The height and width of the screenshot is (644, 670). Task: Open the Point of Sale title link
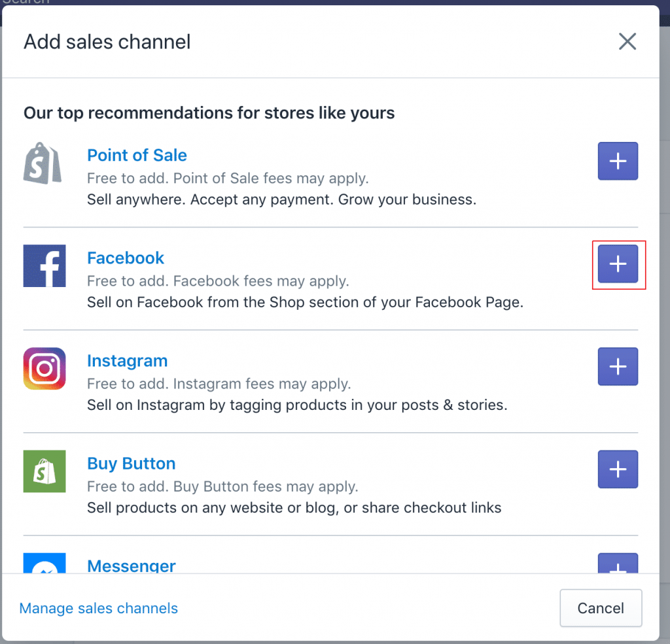(x=137, y=156)
